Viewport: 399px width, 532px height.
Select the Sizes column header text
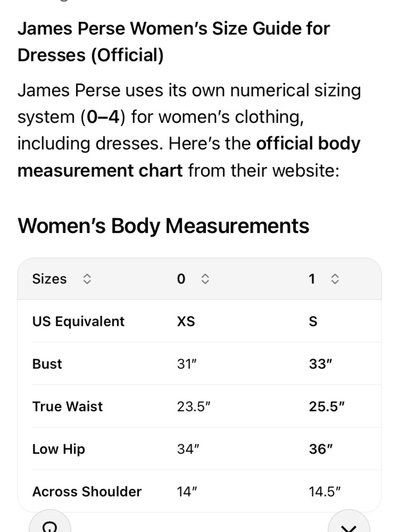click(x=49, y=279)
